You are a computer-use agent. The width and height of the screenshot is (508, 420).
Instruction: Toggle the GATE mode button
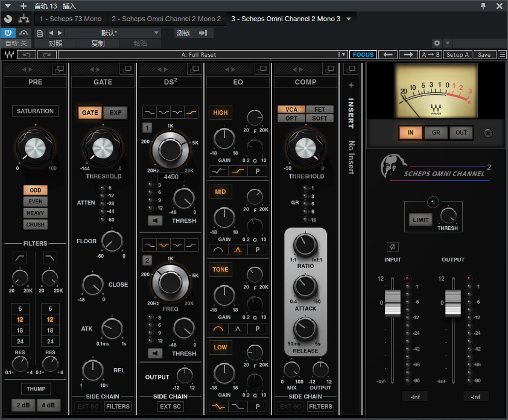point(90,113)
